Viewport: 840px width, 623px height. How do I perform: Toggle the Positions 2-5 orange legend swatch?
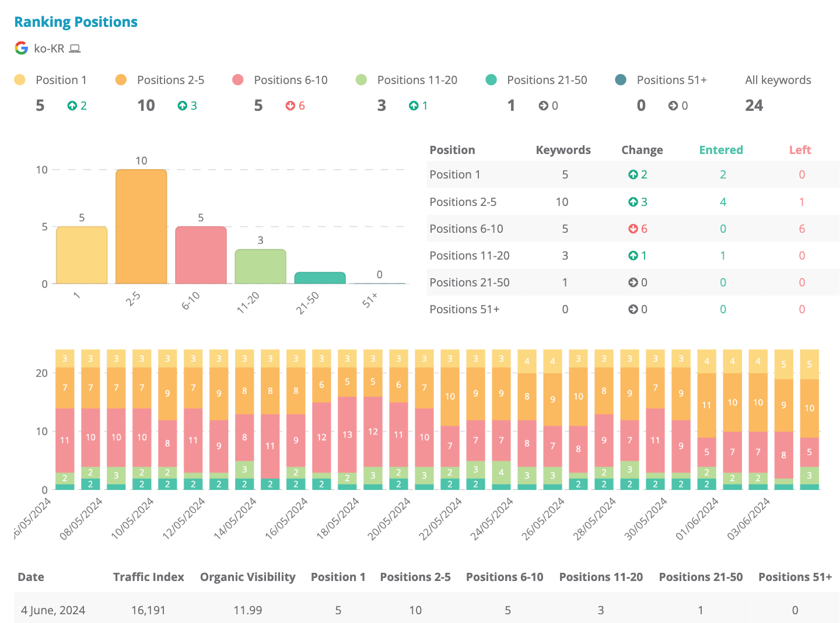pyautogui.click(x=121, y=80)
